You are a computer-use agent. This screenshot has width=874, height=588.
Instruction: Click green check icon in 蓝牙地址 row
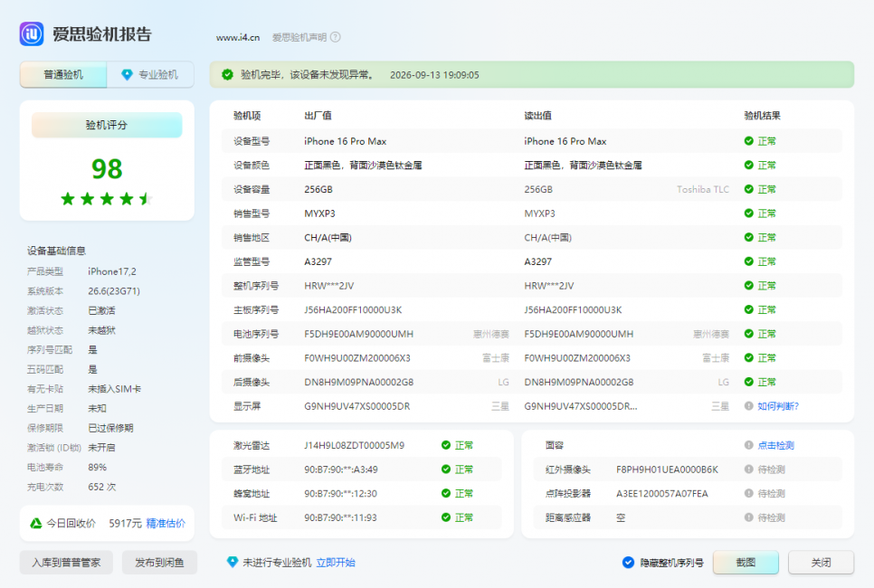(x=446, y=469)
